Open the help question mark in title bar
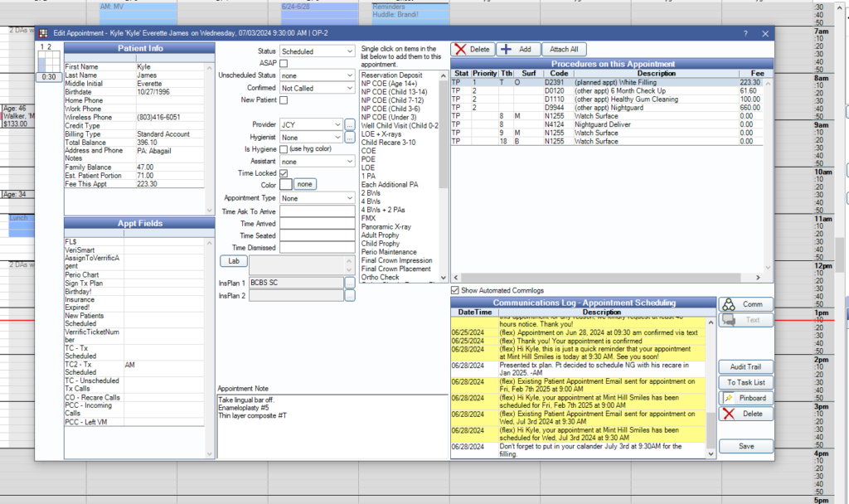849x504 pixels. click(x=745, y=33)
